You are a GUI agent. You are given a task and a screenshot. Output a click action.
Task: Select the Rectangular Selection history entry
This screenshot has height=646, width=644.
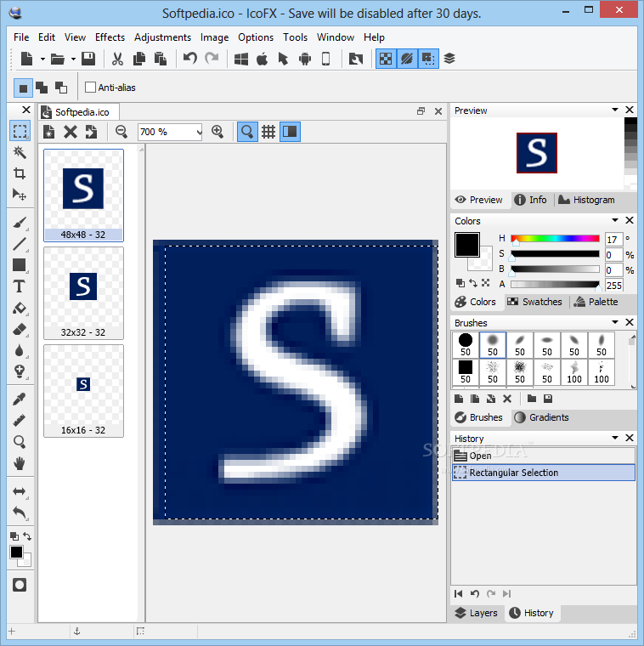click(x=544, y=473)
